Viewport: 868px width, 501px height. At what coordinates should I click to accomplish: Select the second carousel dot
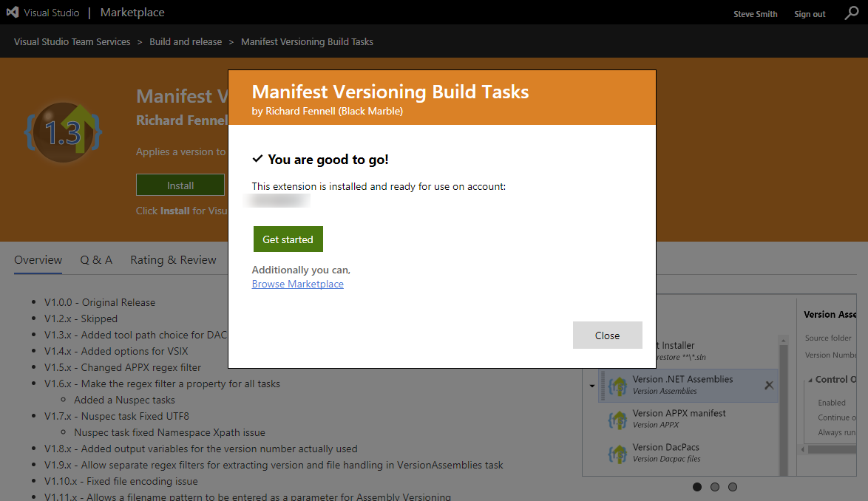point(715,487)
